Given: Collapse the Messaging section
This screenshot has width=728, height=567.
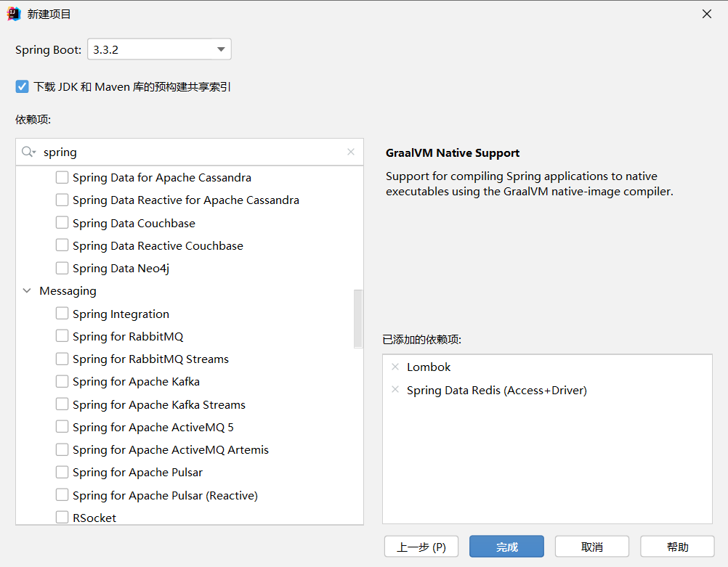Looking at the screenshot, I should click(26, 290).
